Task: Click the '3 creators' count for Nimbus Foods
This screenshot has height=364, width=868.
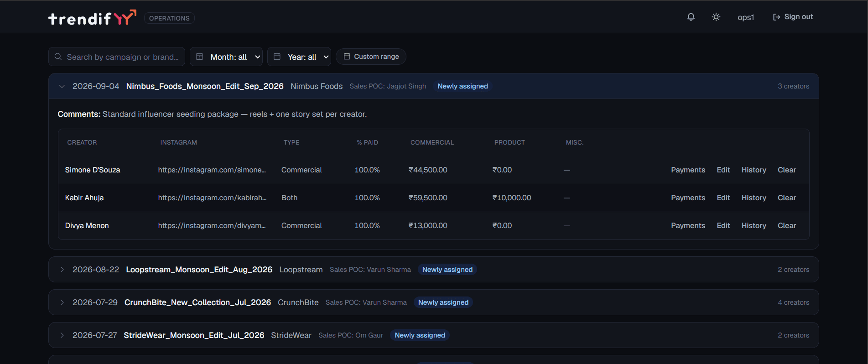Action: [794, 86]
